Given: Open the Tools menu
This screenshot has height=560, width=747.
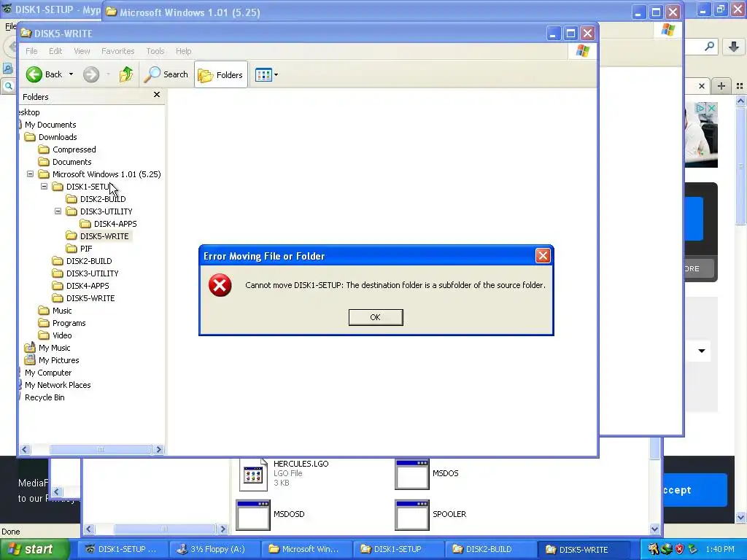Looking at the screenshot, I should (155, 51).
